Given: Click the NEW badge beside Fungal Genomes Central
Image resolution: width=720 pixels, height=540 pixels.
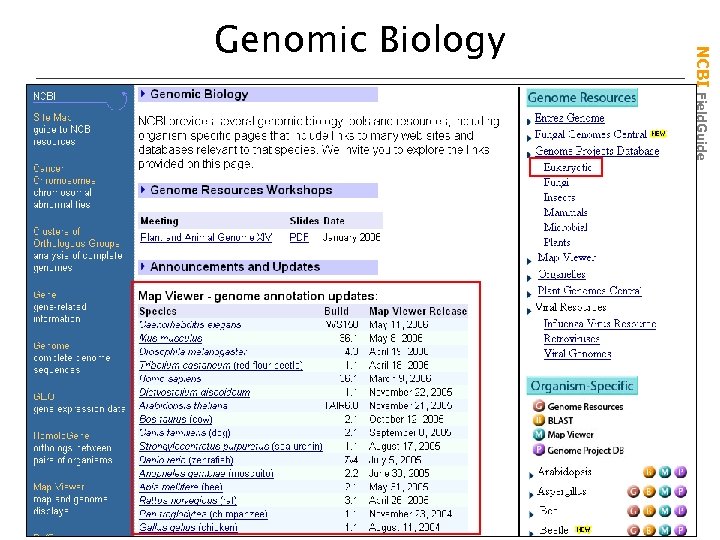Looking at the screenshot, I should coord(658,134).
